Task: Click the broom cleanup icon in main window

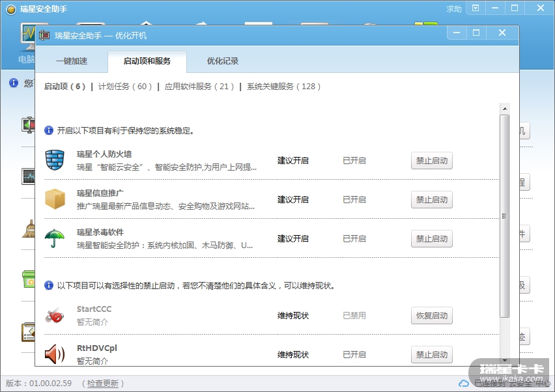Action: coord(28,229)
